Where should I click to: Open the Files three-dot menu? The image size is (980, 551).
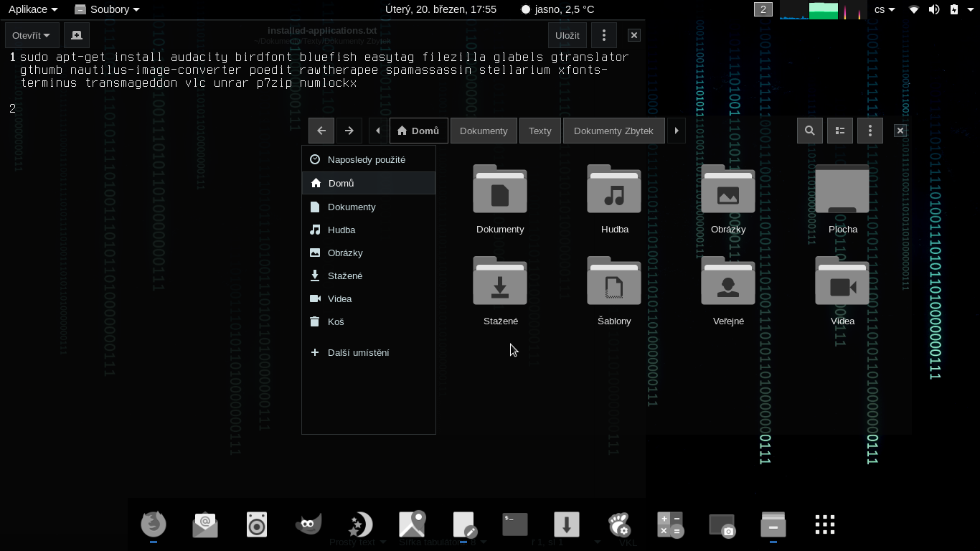pyautogui.click(x=870, y=131)
